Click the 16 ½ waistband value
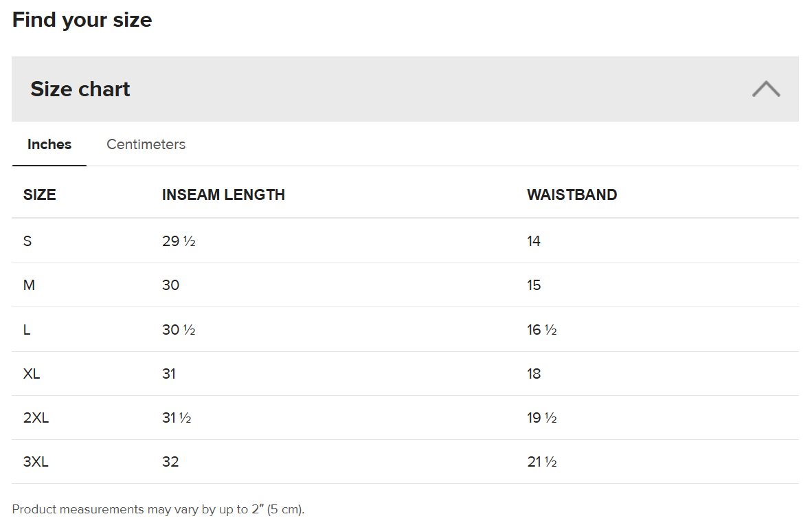Image resolution: width=812 pixels, height=523 pixels. pyautogui.click(x=542, y=330)
